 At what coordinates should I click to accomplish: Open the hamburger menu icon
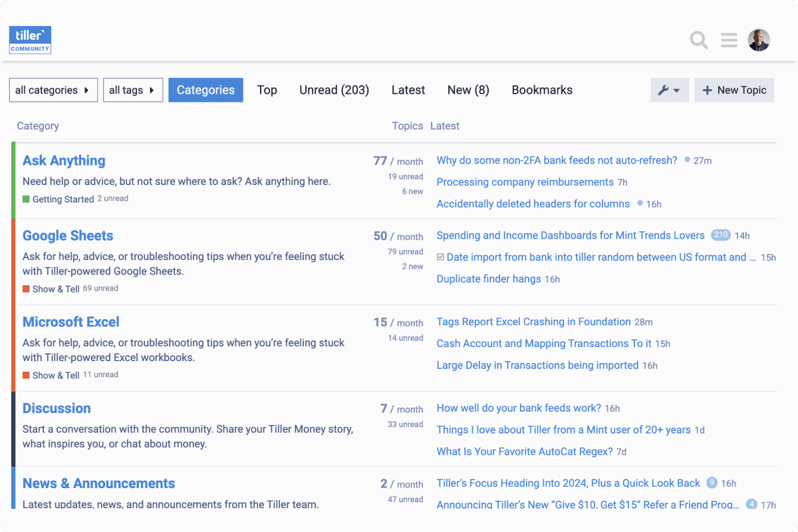click(x=730, y=41)
